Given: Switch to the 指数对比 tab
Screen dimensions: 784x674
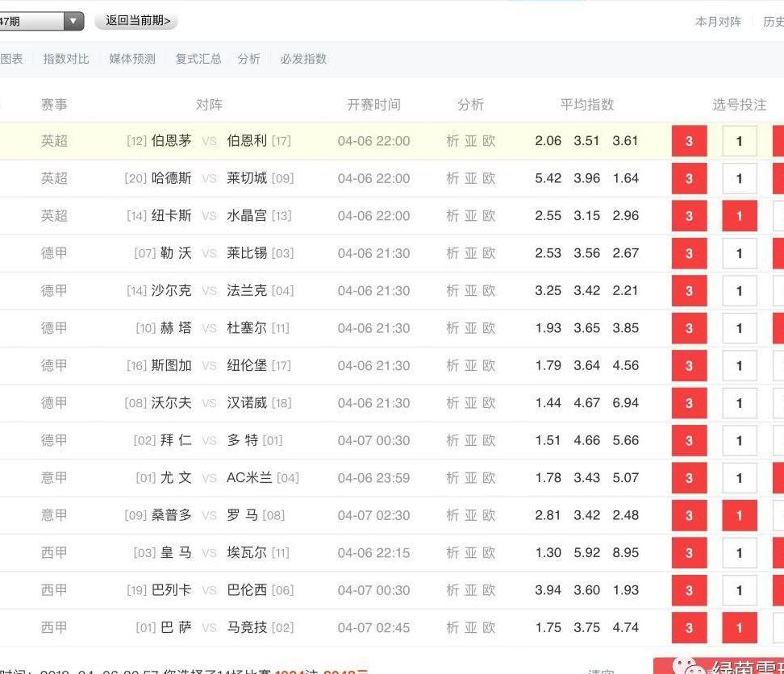Looking at the screenshot, I should click(66, 58).
